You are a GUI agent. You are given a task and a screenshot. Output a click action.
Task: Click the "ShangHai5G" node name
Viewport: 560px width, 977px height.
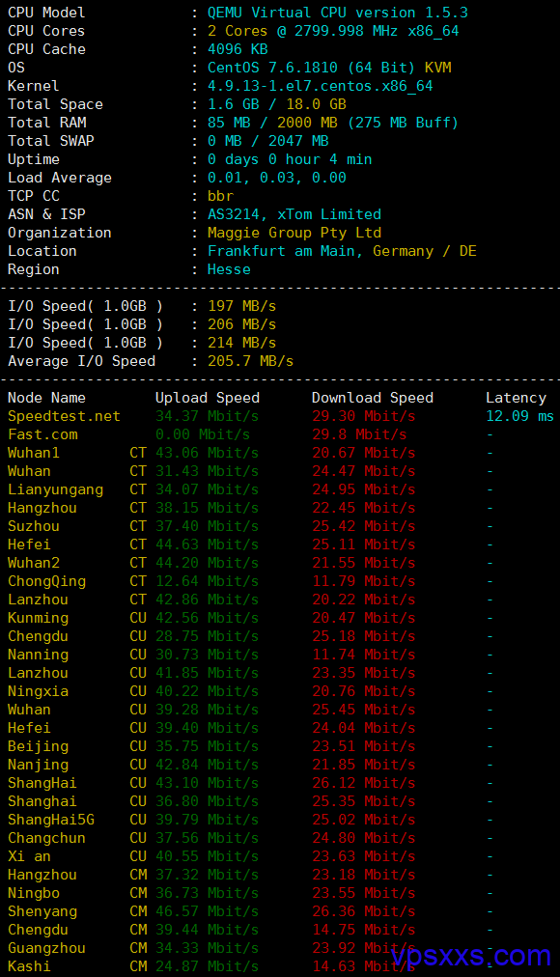(x=51, y=820)
